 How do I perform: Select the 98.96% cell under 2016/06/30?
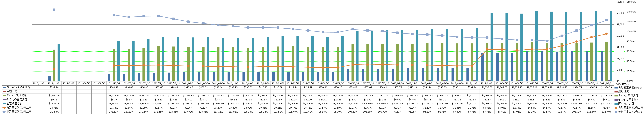323,111
